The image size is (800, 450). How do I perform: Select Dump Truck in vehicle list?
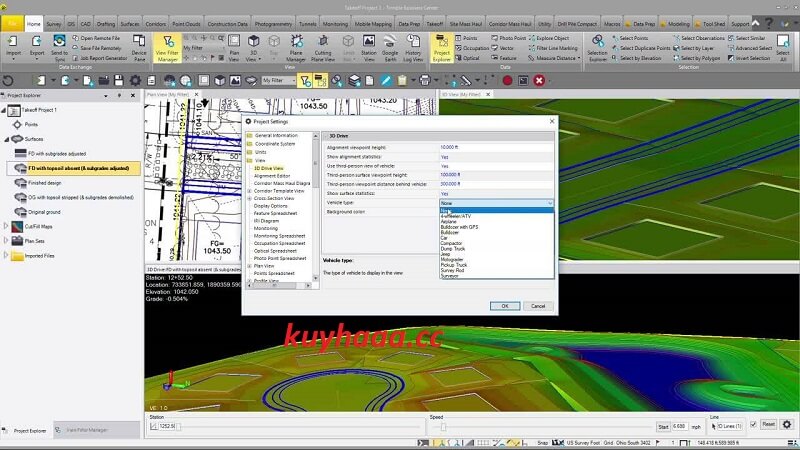coord(453,248)
